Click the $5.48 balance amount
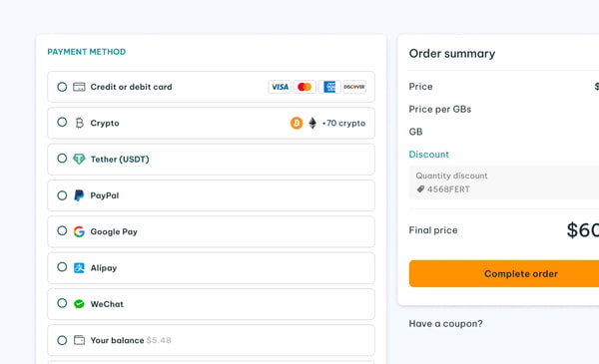 pyautogui.click(x=159, y=340)
